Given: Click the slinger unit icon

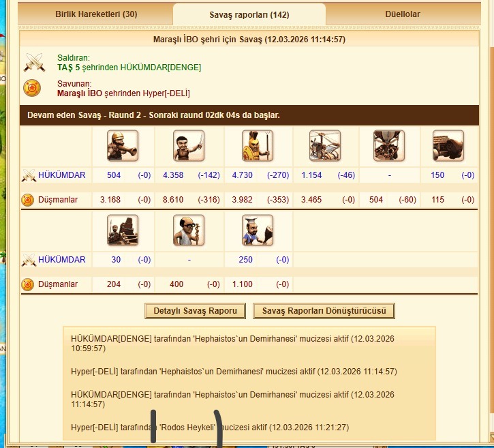Looking at the screenshot, I should tap(123, 146).
